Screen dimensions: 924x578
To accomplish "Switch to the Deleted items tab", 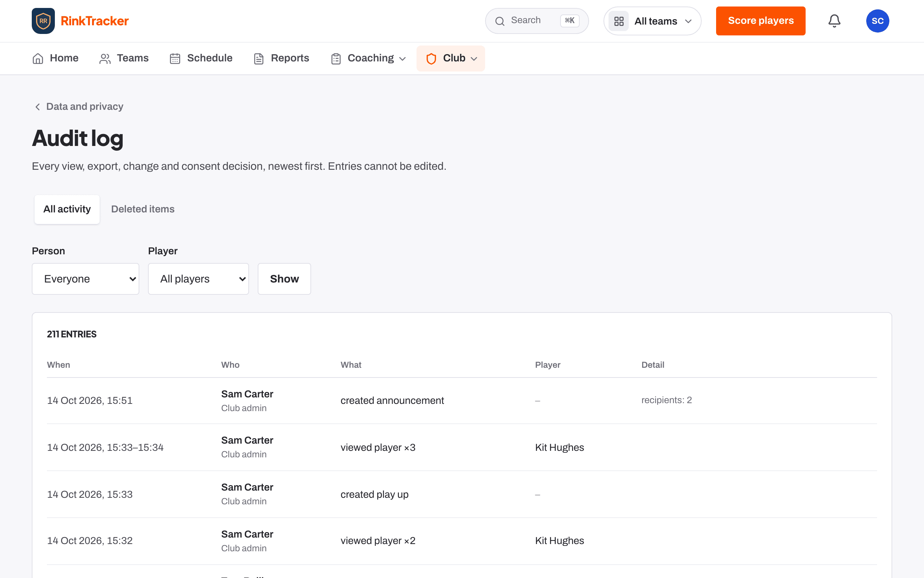I will coord(143,209).
